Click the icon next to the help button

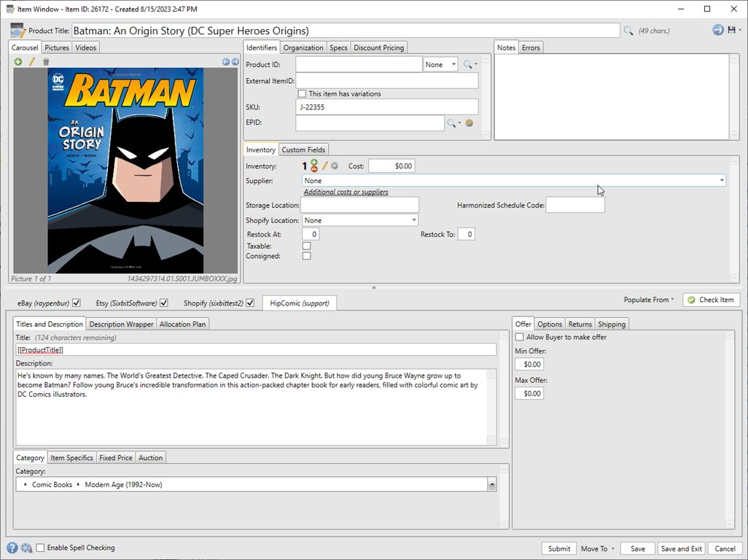[26, 548]
